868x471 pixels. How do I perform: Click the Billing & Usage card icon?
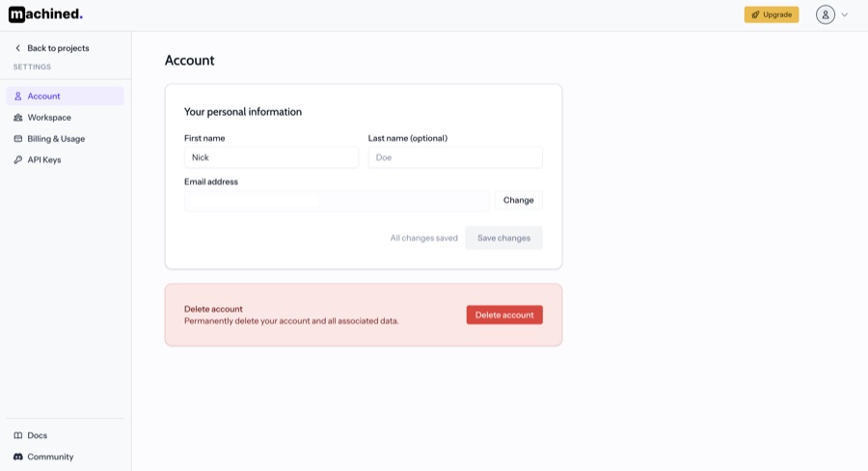pyautogui.click(x=18, y=139)
